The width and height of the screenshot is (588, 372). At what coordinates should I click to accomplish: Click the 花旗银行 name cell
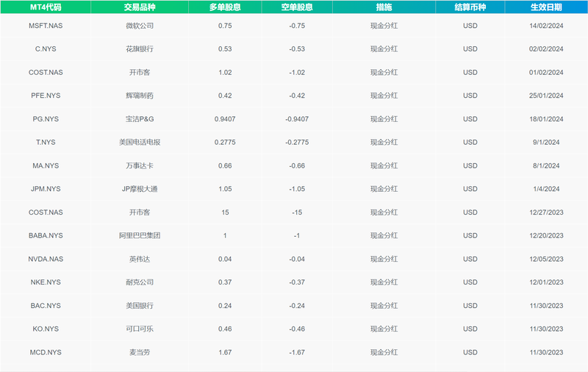point(140,49)
